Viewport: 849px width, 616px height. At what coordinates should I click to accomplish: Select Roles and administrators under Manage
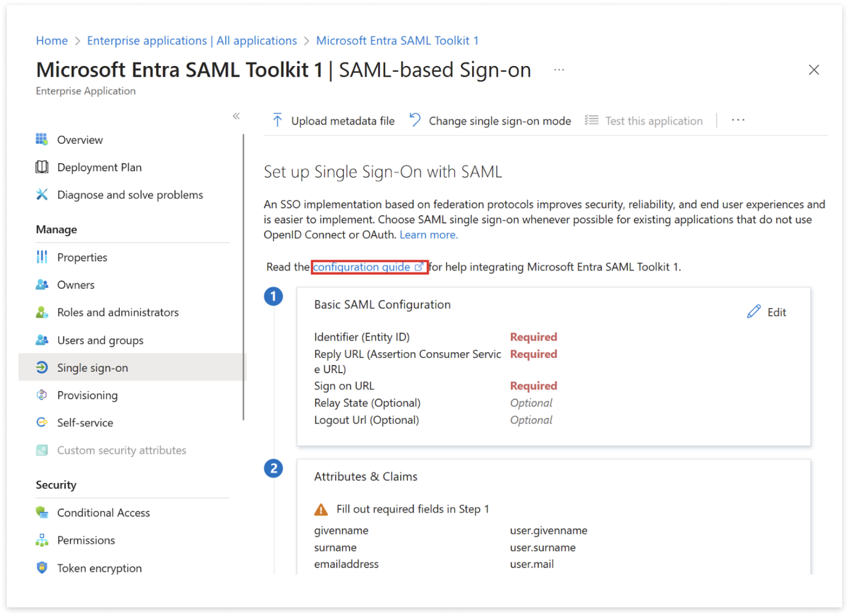pos(118,312)
